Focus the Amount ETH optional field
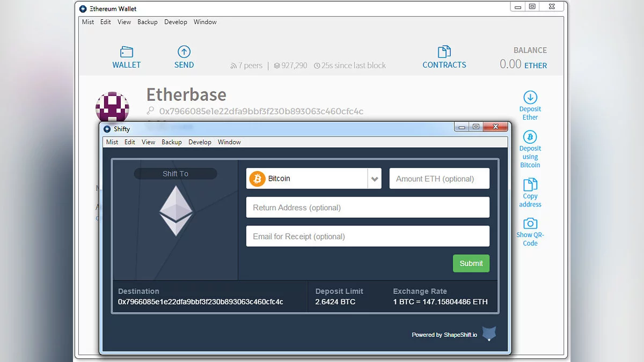Viewport: 644px width, 362px height. click(439, 179)
